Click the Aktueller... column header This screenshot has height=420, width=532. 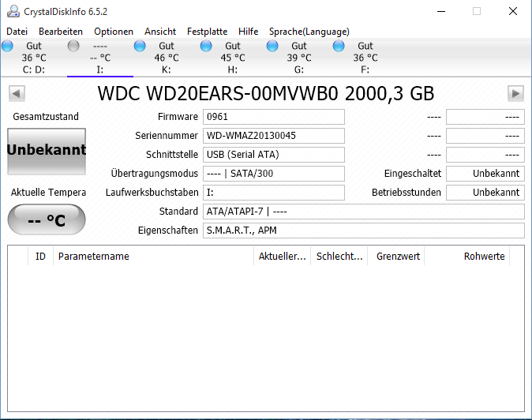pos(283,257)
